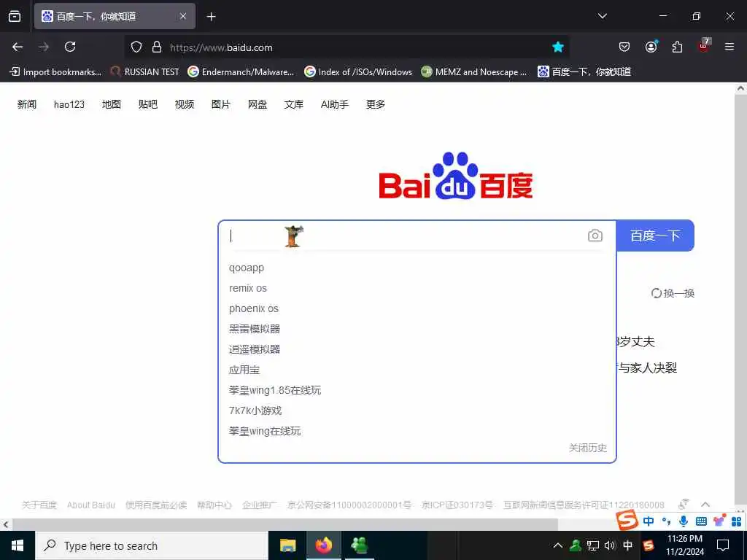Image resolution: width=747 pixels, height=560 pixels.
Task: Open hao123 navigation link
Action: pos(69,104)
